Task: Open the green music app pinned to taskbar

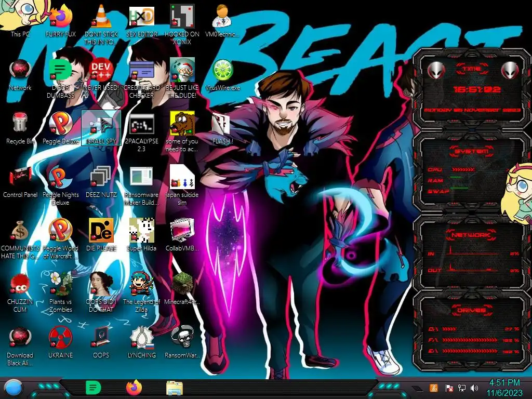Action: (x=92, y=388)
